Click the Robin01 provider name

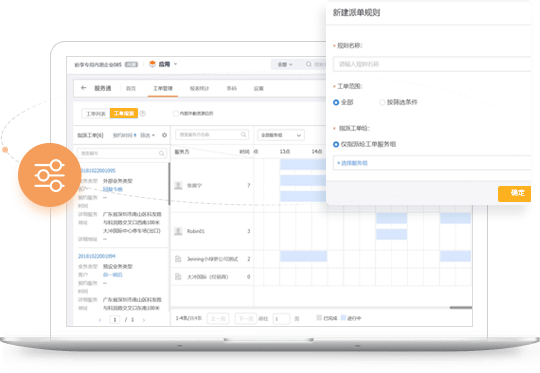[x=196, y=231]
